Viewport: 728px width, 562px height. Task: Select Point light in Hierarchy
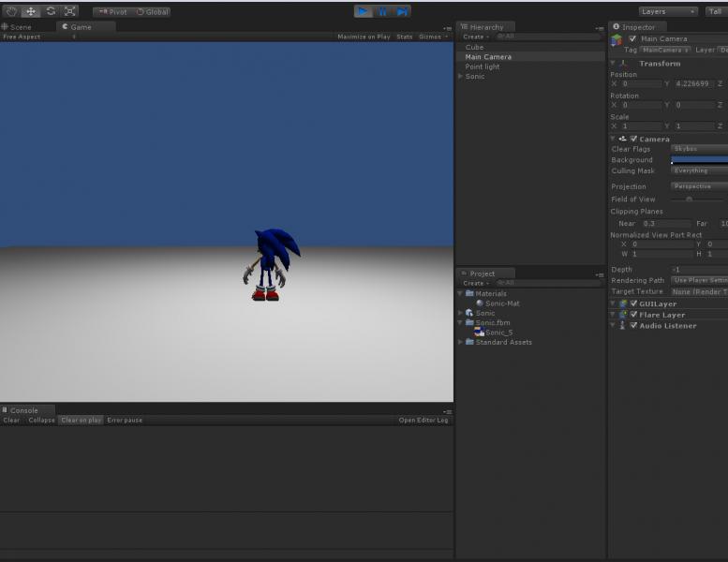click(x=482, y=67)
